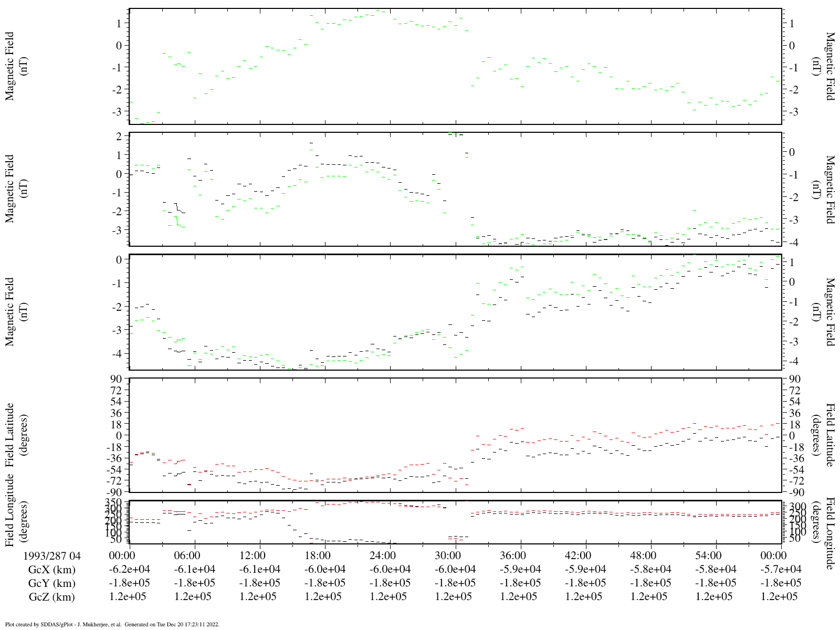The height and width of the screenshot is (630, 840).
Task: Click third panel's left Magnetic Field (nT) label
Action: pyautogui.click(x=16, y=312)
